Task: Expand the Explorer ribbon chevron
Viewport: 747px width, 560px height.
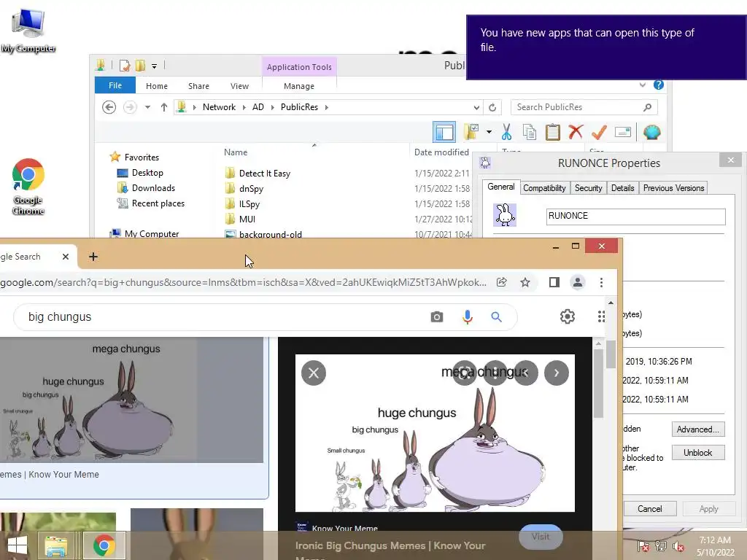Action: pos(642,85)
